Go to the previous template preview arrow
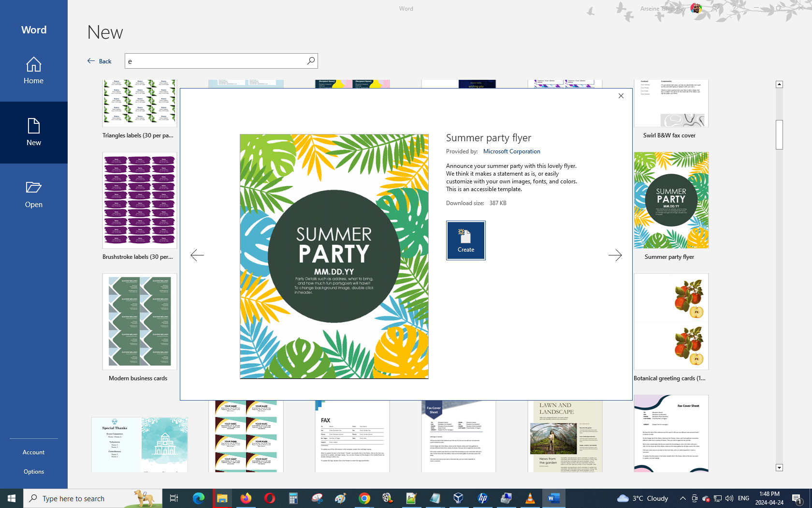Viewport: 812px width, 508px height. [197, 255]
